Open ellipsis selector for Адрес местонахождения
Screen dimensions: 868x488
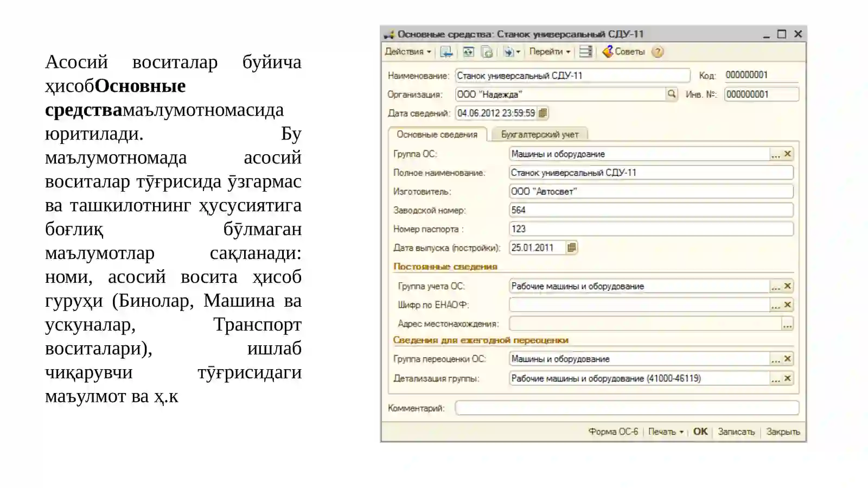pos(787,324)
